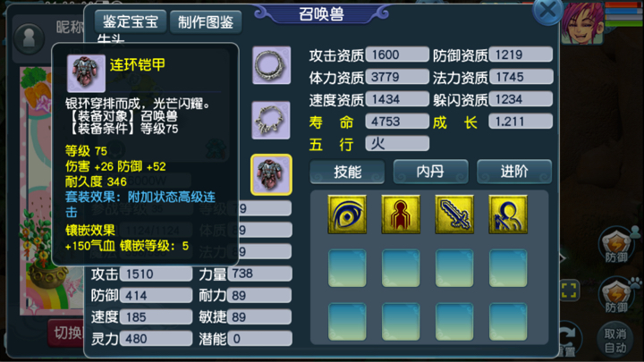Select the 连环铠甲 armor equipment slot
This screenshot has height=362, width=644.
coord(271,174)
